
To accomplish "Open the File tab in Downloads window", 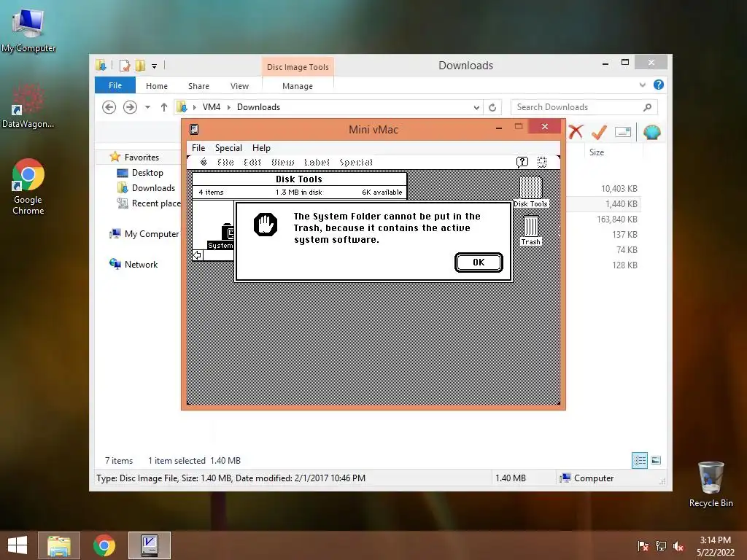I will 115,85.
